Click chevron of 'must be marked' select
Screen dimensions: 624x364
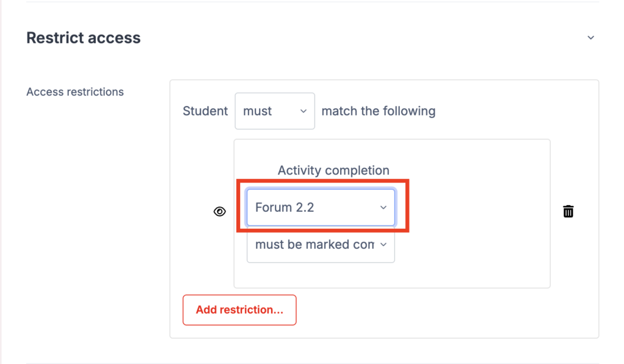pyautogui.click(x=383, y=245)
